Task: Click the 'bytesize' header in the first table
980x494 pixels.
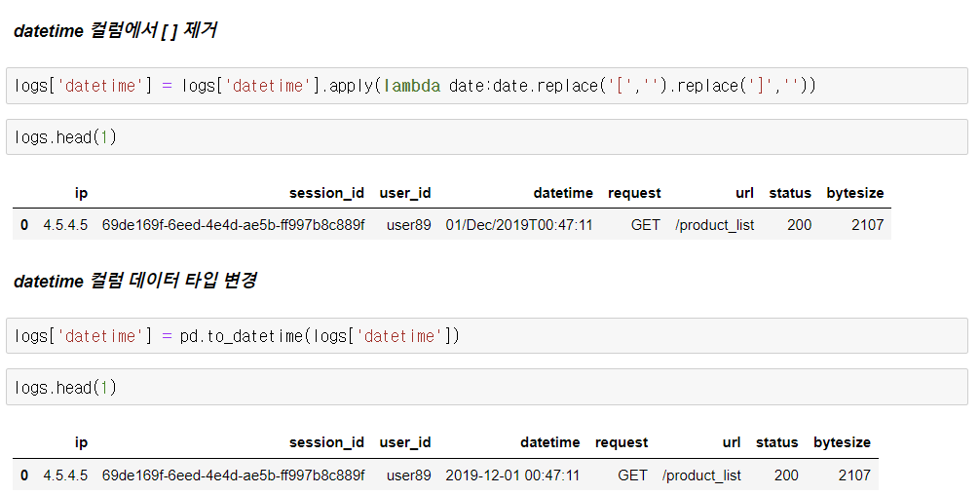Action: 855,193
